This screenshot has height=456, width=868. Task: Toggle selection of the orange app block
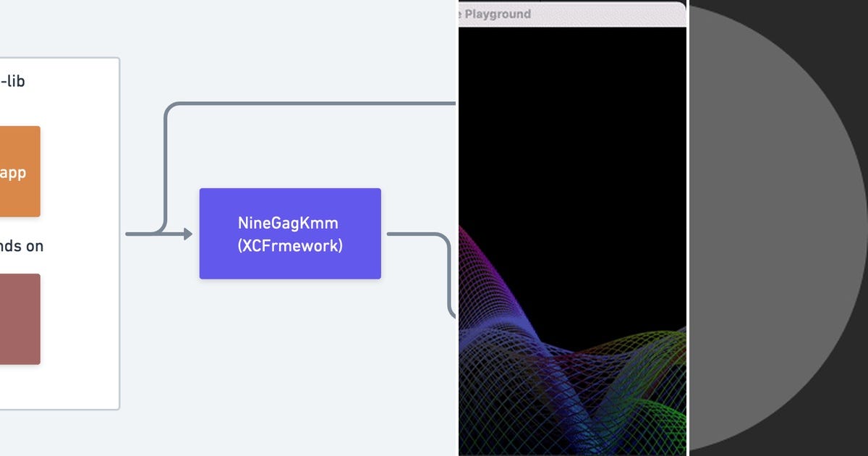18,172
